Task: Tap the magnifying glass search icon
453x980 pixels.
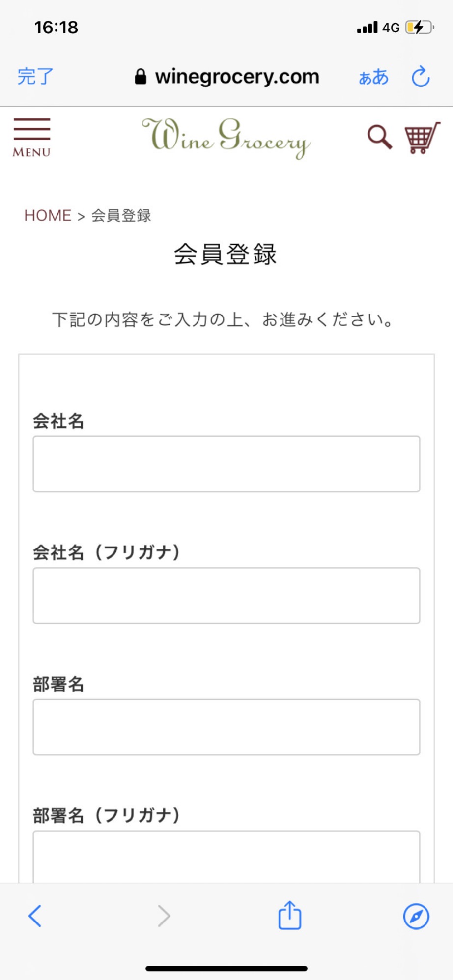Action: pyautogui.click(x=379, y=137)
